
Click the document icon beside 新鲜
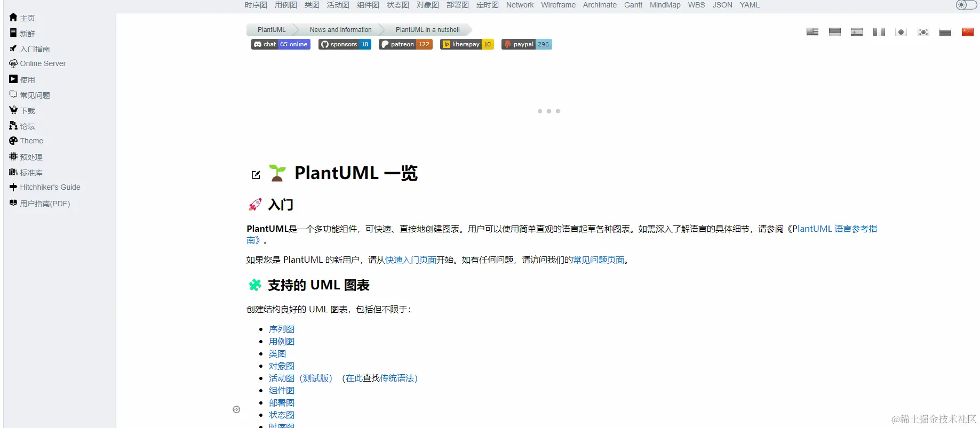(13, 33)
